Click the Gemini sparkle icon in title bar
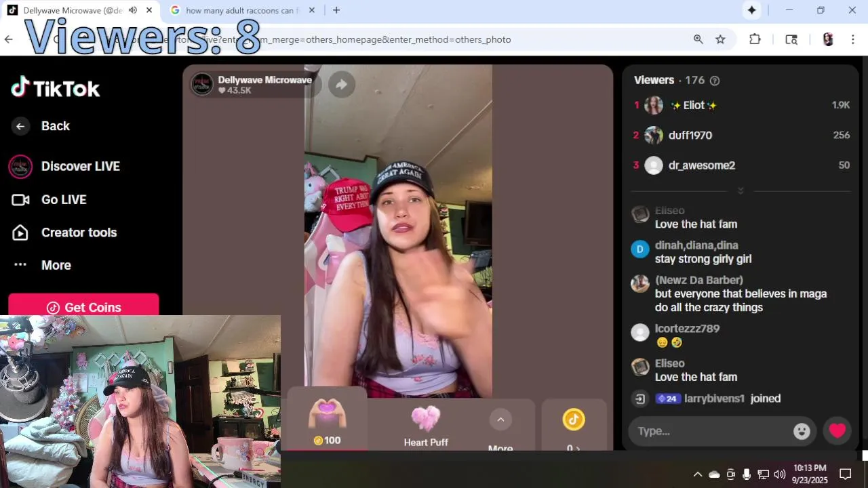 pos(751,10)
